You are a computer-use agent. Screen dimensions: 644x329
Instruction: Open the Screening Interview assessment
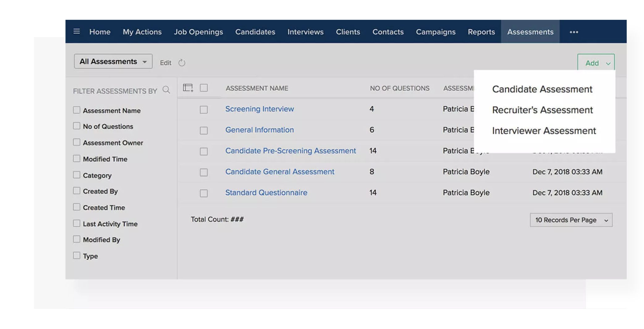[260, 109]
